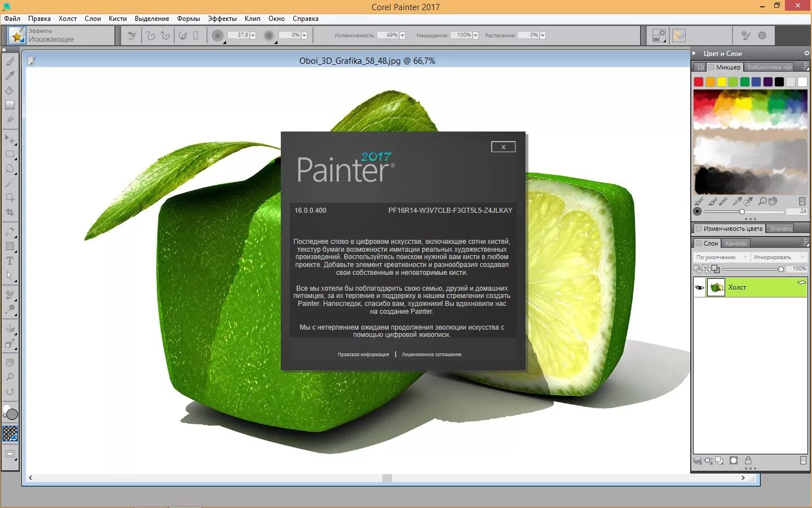This screenshot has height=508, width=812.
Task: Open Layers panel options menu
Action: [x=805, y=243]
